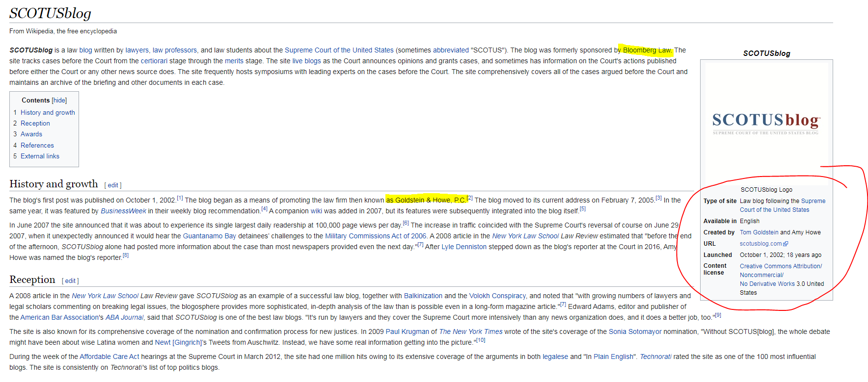Open Supreme Court link in infobox Type of site
This screenshot has height=382, width=868.
pyautogui.click(x=783, y=205)
